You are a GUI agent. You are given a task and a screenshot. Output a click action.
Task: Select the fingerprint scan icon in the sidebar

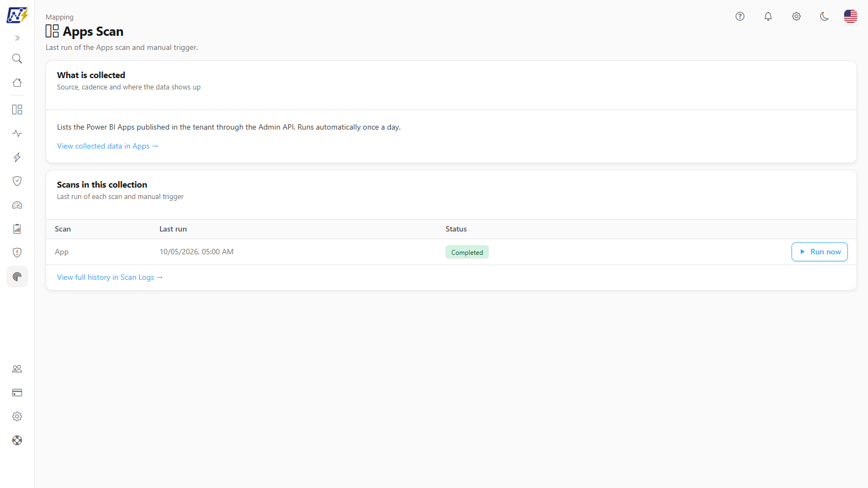tap(17, 277)
